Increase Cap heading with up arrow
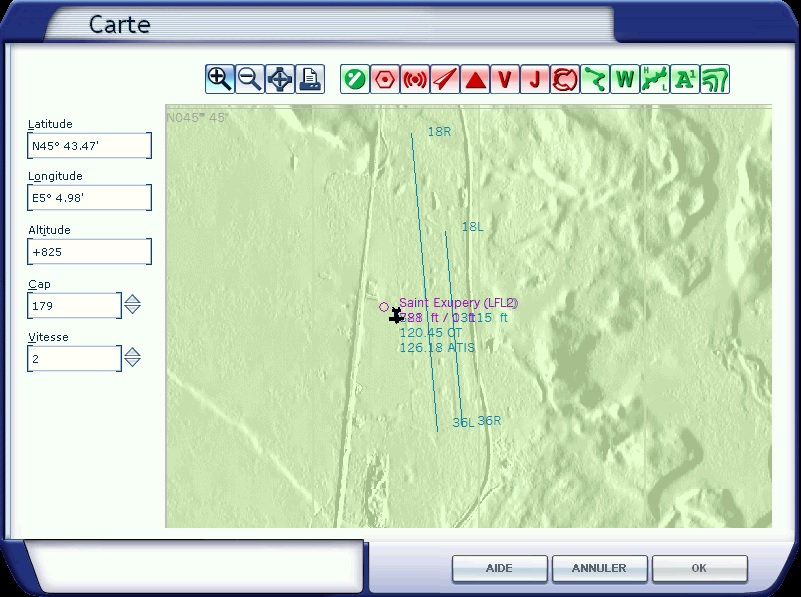 point(132,299)
